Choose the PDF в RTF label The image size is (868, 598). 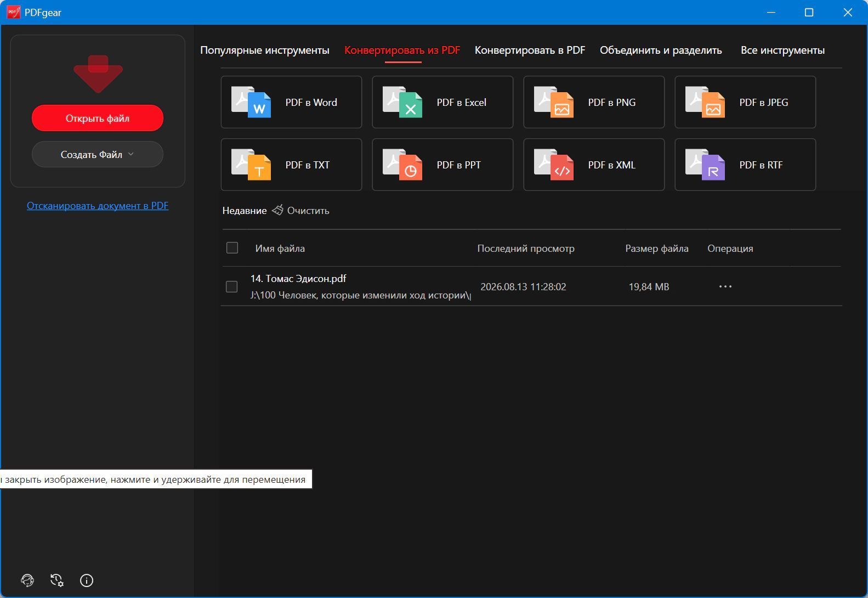761,165
